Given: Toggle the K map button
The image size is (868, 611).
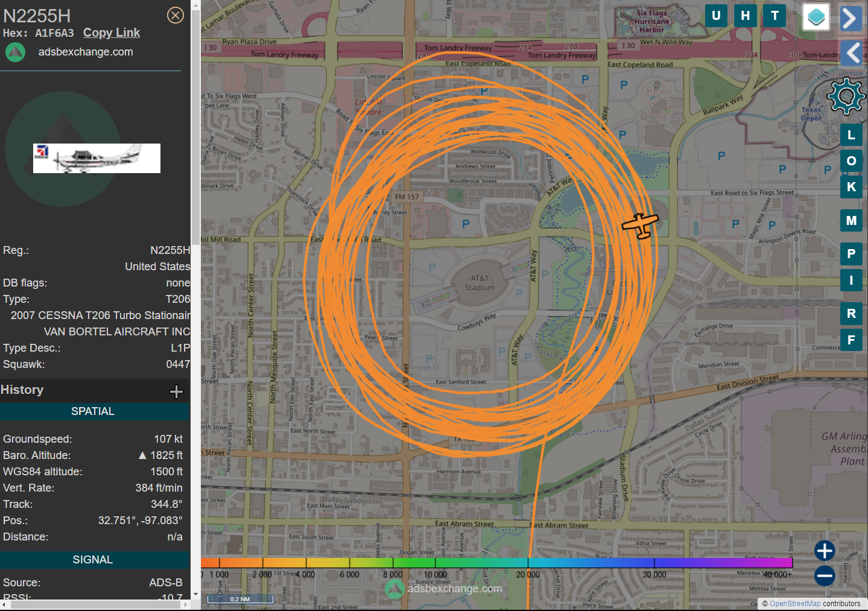Looking at the screenshot, I should pos(851,187).
